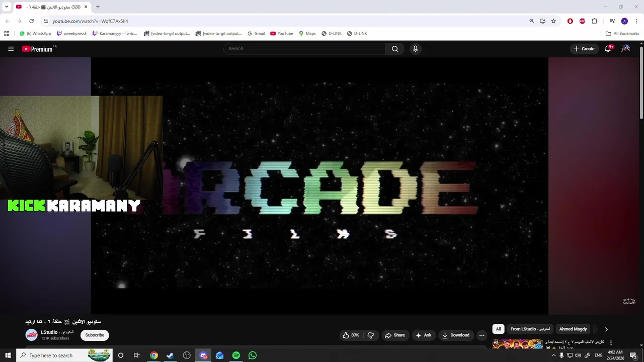
Task: Open Steam from the taskbar
Action: point(170,355)
